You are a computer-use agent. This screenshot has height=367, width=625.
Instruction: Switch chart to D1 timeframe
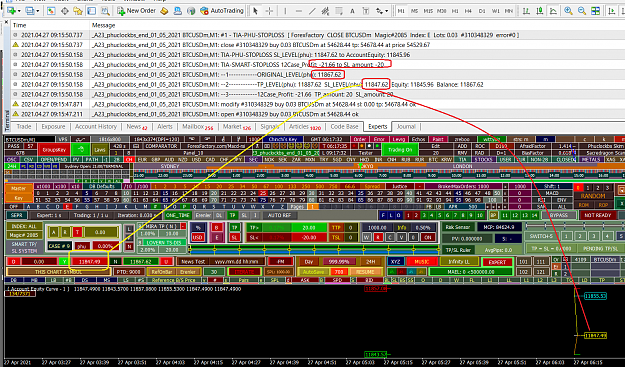482,11
